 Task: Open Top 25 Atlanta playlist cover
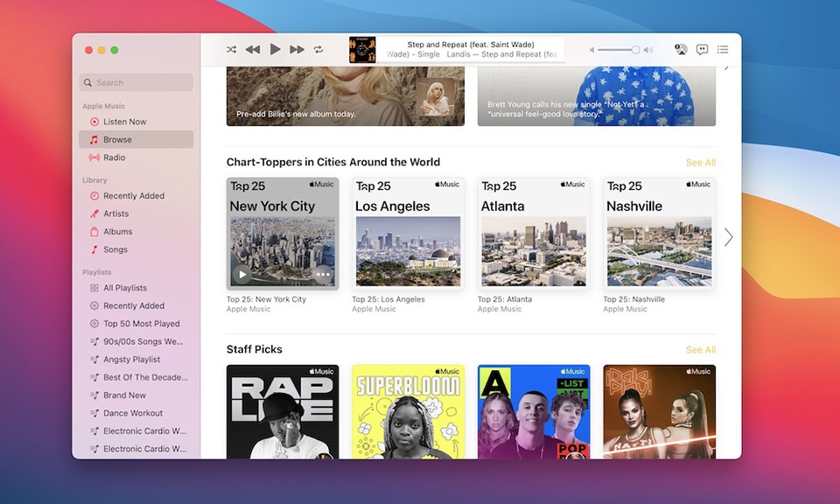pyautogui.click(x=534, y=234)
